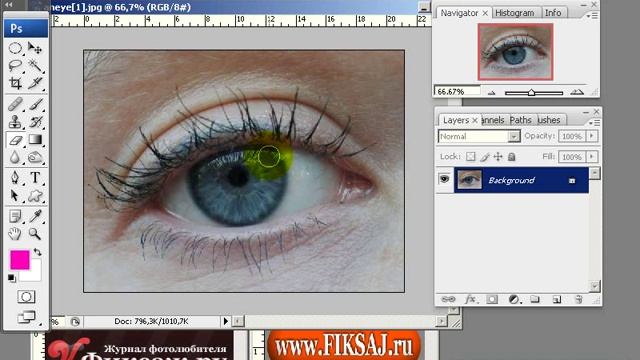Select the Type tool
The height and width of the screenshot is (360, 640).
click(x=35, y=178)
